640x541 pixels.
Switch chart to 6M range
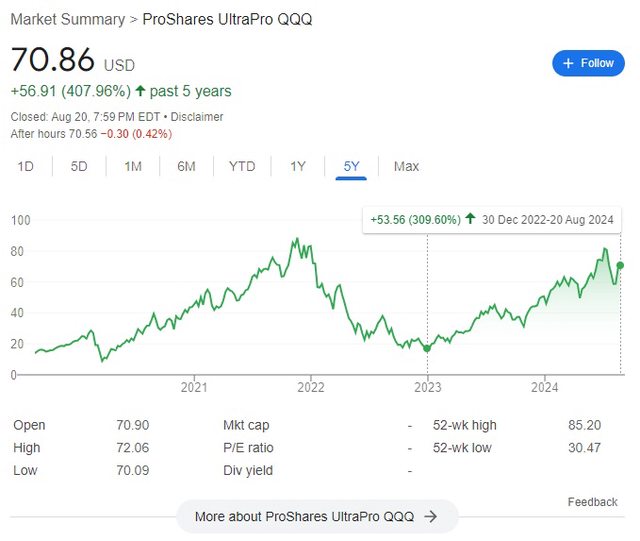[186, 167]
